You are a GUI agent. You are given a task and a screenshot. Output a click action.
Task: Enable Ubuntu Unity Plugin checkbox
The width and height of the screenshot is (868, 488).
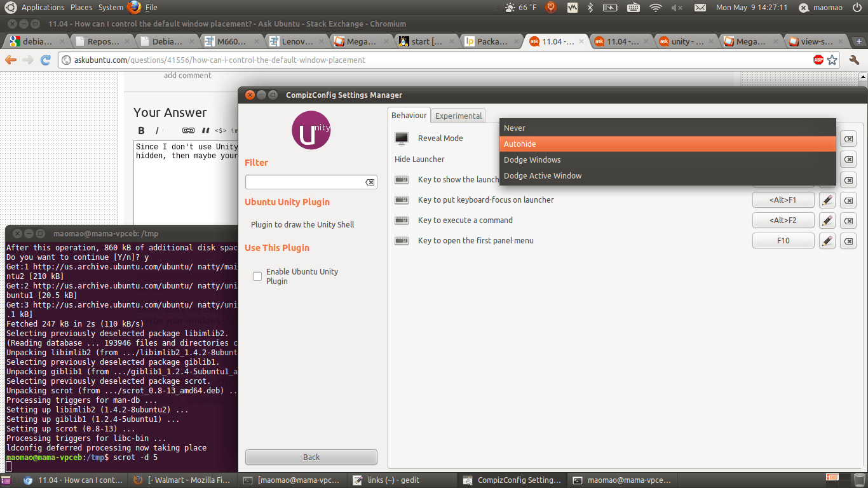(x=257, y=276)
